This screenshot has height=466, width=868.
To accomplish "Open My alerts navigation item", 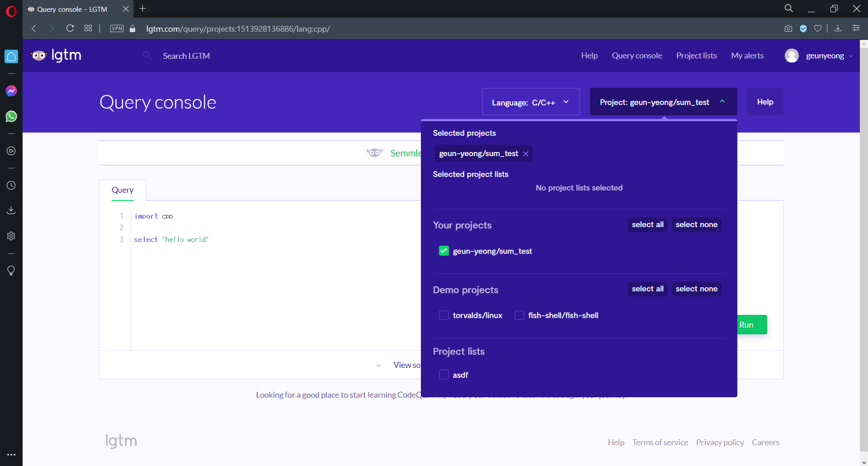I will tap(747, 56).
